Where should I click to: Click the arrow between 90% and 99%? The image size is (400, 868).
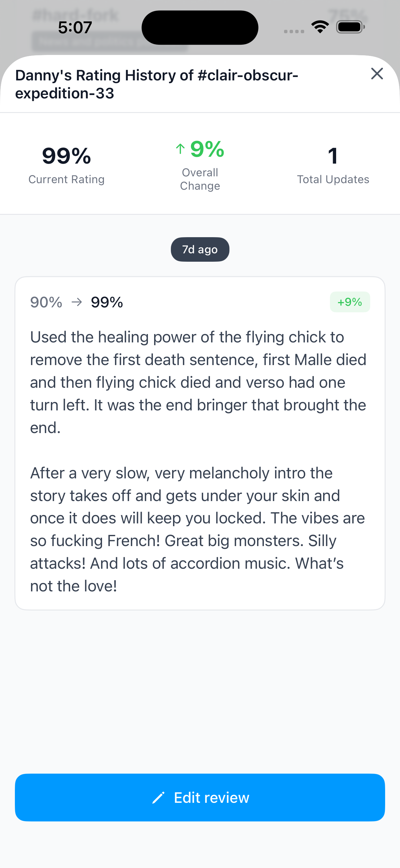(x=77, y=302)
